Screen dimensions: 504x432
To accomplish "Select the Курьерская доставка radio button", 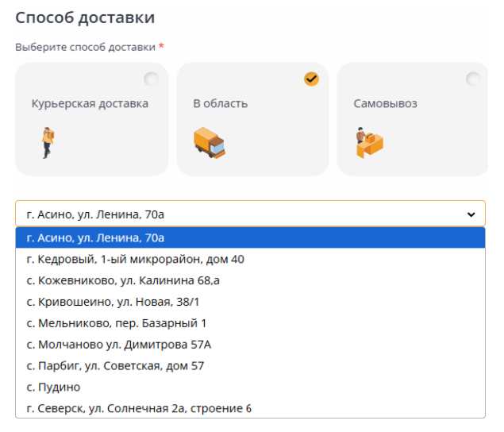I will tap(151, 79).
